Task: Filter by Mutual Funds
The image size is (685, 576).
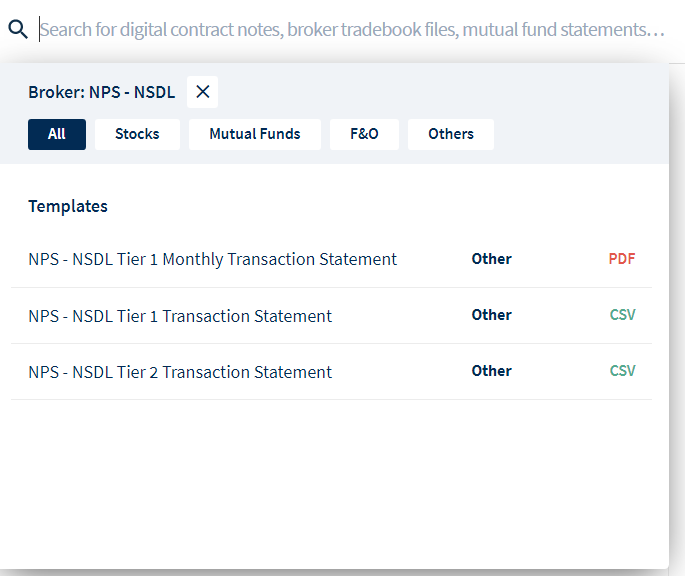Action: [255, 134]
